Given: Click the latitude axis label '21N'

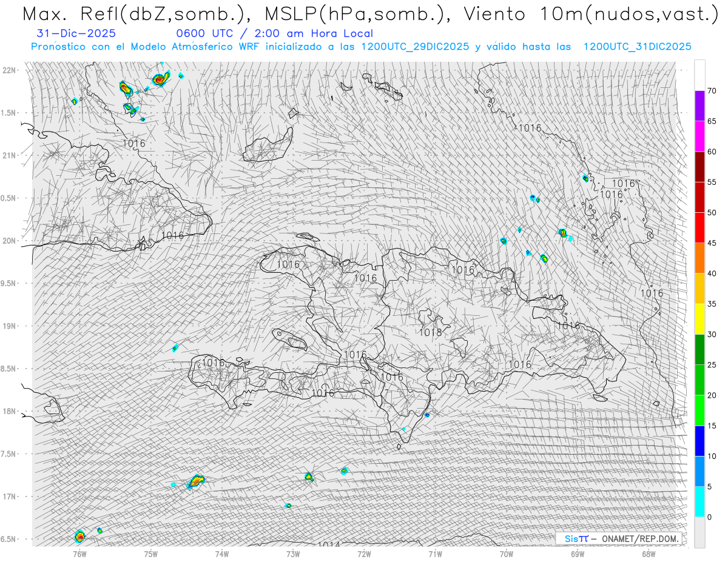Looking at the screenshot, I should (x=10, y=155).
